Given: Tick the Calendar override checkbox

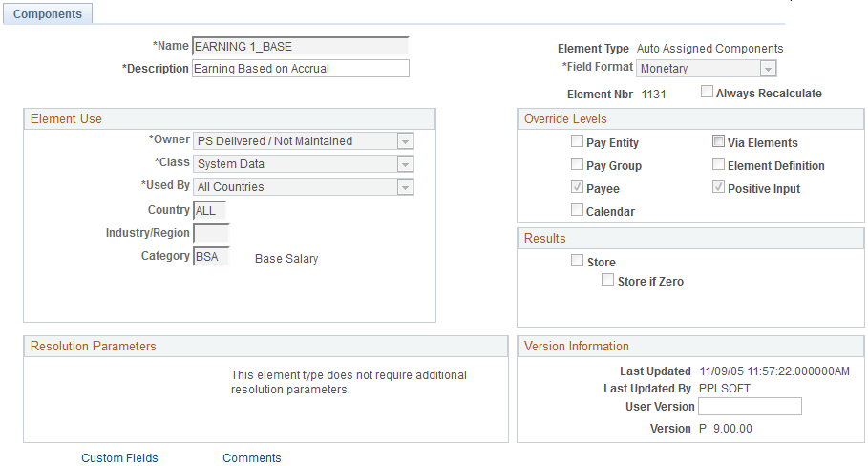Looking at the screenshot, I should (577, 210).
